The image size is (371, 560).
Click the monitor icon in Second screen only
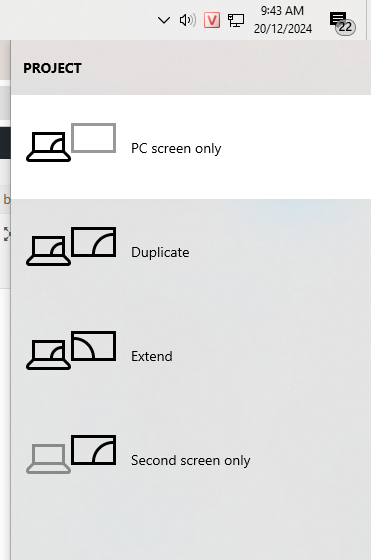[94, 450]
